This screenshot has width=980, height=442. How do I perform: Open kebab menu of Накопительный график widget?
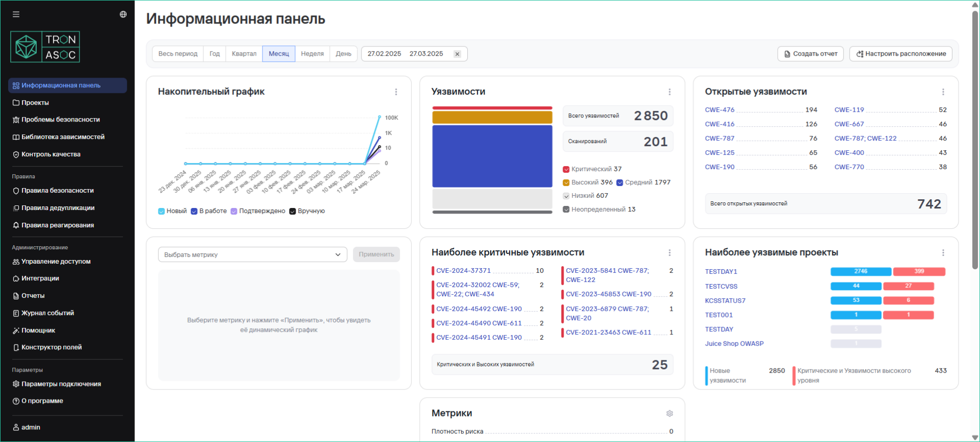(x=396, y=92)
